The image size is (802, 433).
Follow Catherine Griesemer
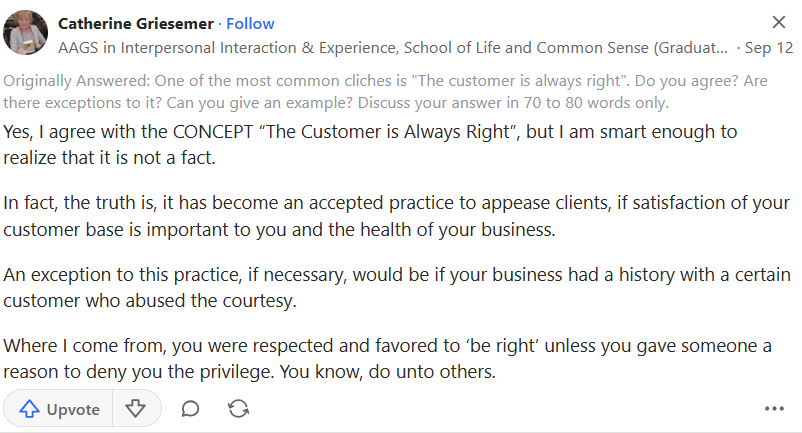point(250,24)
